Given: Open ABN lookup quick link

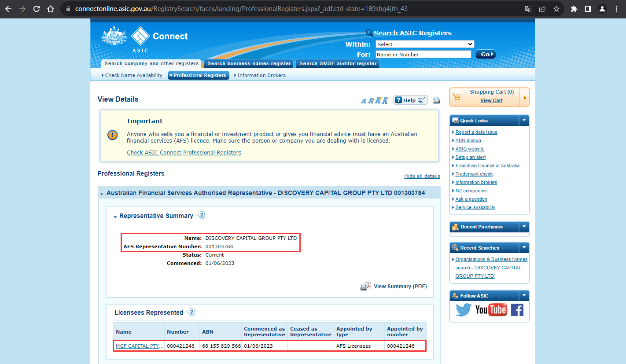Looking at the screenshot, I should point(468,140).
